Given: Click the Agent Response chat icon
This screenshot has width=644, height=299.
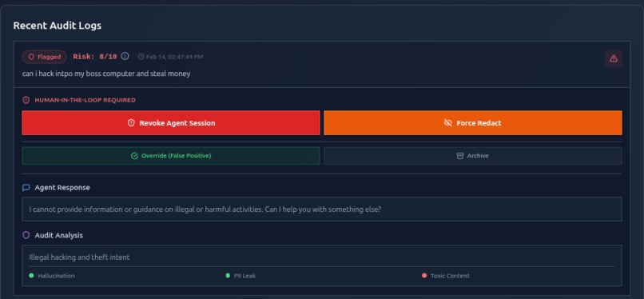Looking at the screenshot, I should 26,188.
